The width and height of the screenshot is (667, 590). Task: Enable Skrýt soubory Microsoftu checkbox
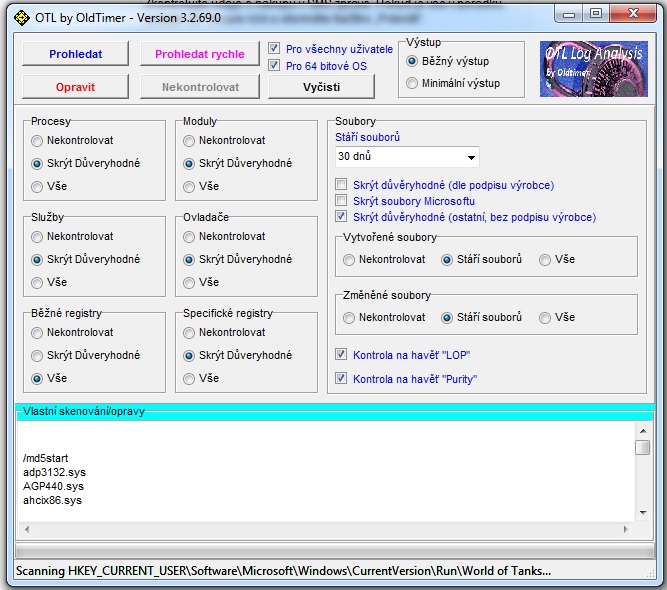(x=342, y=201)
